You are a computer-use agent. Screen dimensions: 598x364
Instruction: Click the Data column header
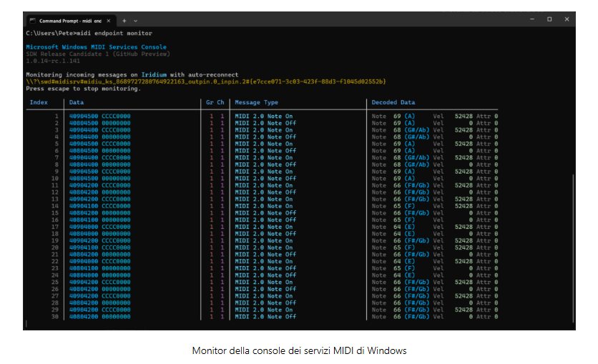coord(77,102)
